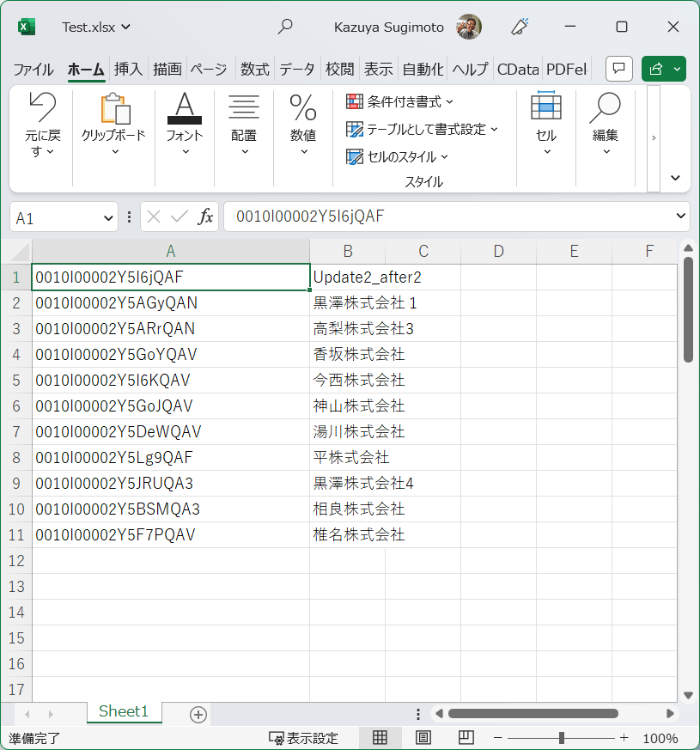The image size is (700, 750).
Task: Click the green share button
Action: tap(655, 69)
